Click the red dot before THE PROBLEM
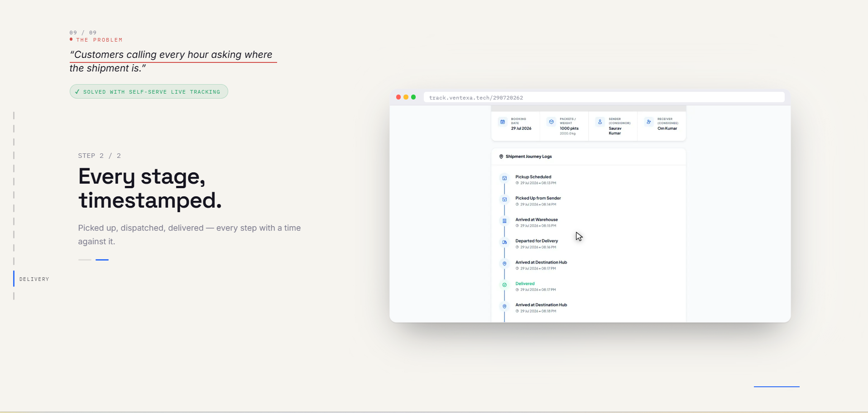Viewport: 868px width, 413px height. 71,39
